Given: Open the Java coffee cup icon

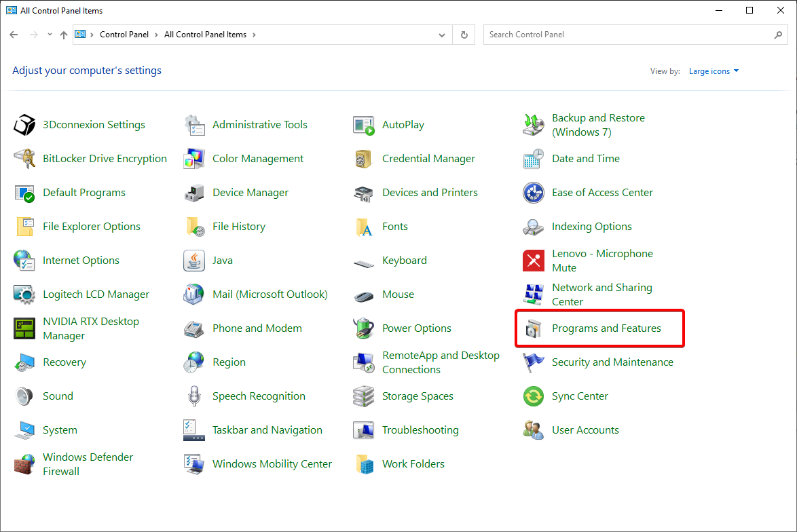Looking at the screenshot, I should coord(194,261).
